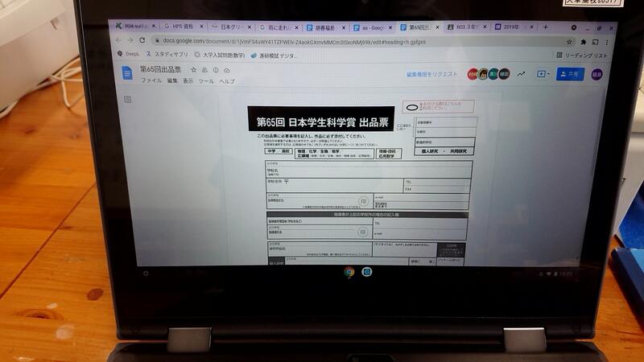The height and width of the screenshot is (362, 644).
Task: Show the document outline panel
Action: point(126,99)
